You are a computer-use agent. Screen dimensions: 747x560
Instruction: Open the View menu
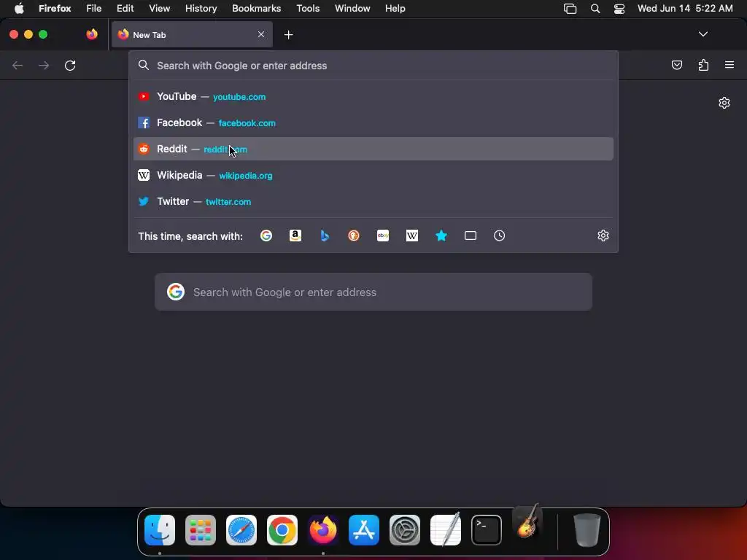pos(159,8)
